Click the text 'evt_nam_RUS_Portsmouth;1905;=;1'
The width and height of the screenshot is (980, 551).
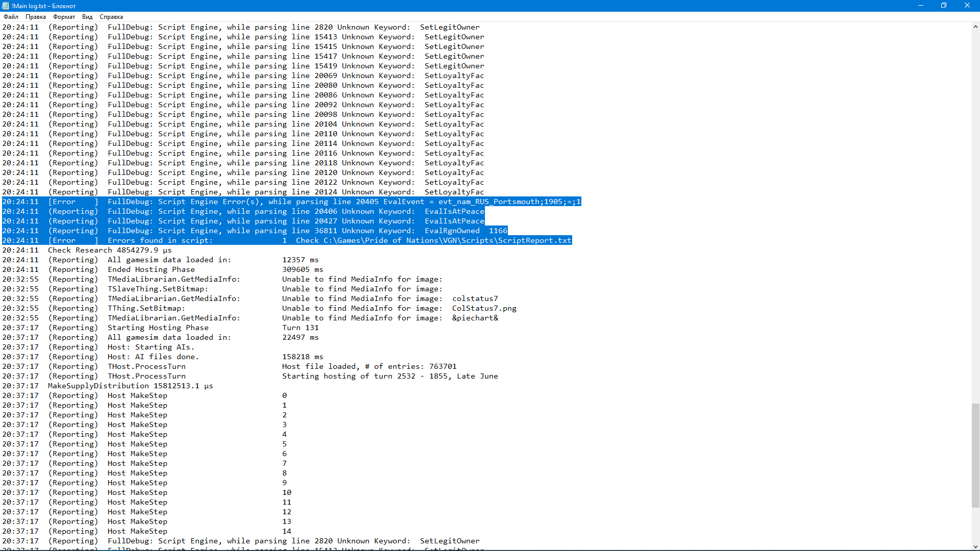click(509, 202)
